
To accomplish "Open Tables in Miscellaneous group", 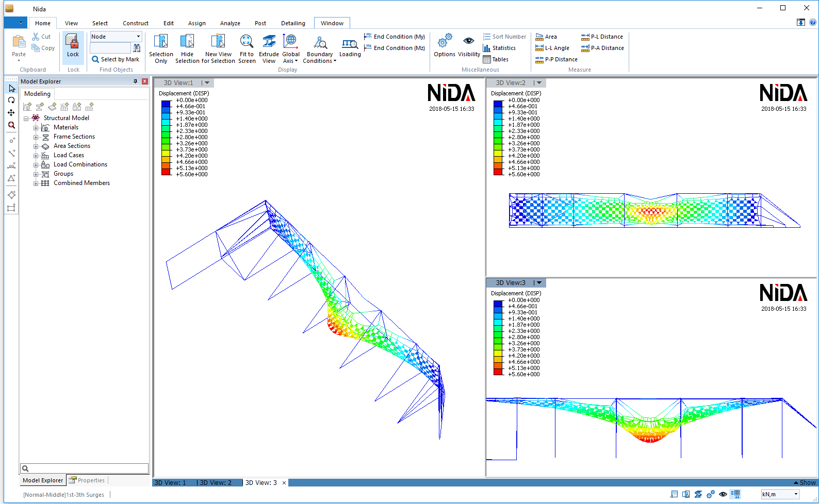I will [x=496, y=59].
